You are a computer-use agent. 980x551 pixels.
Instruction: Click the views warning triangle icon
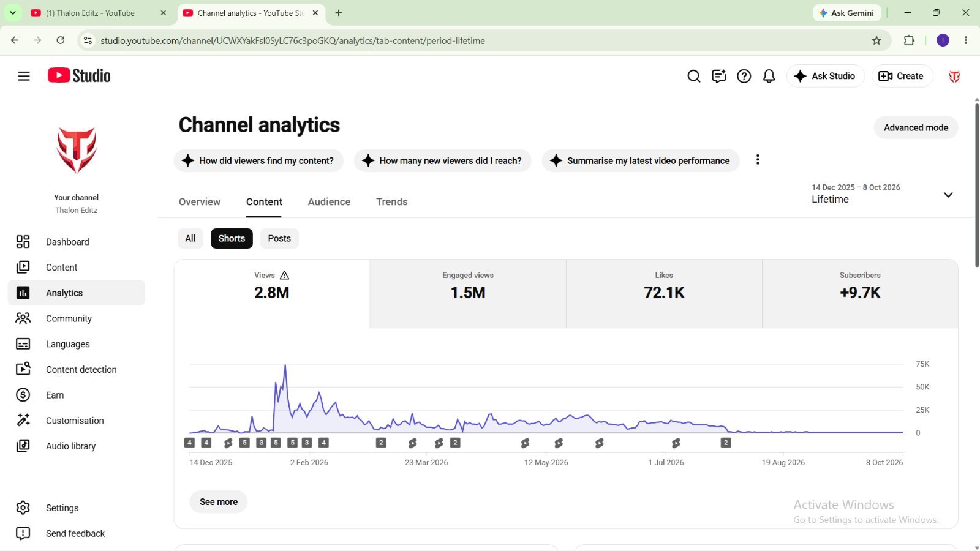point(284,275)
